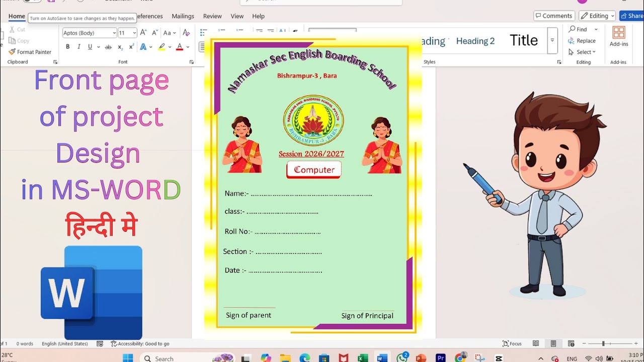Open the Editing mode dropdown
The image size is (644, 362).
click(x=597, y=16)
